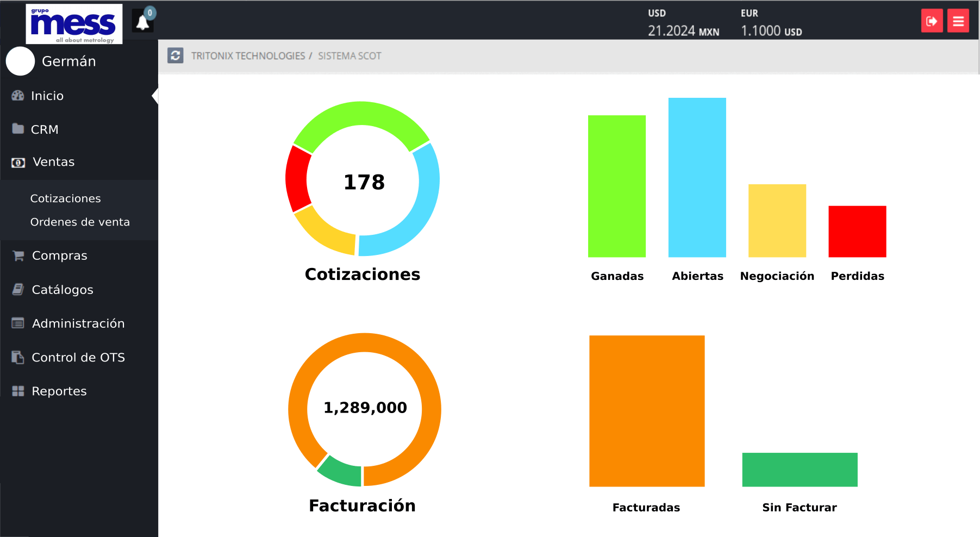Screen dimensions: 980x537
Task: Click the TRITONIX TECHNOLOGIES breadcrumb link
Action: click(248, 56)
